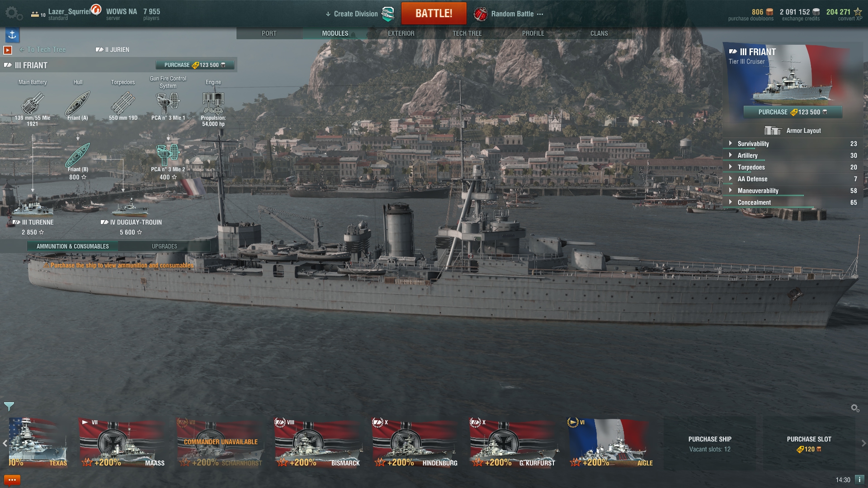The image size is (868, 488).
Task: Open the settings gear menu
Action: point(14,13)
